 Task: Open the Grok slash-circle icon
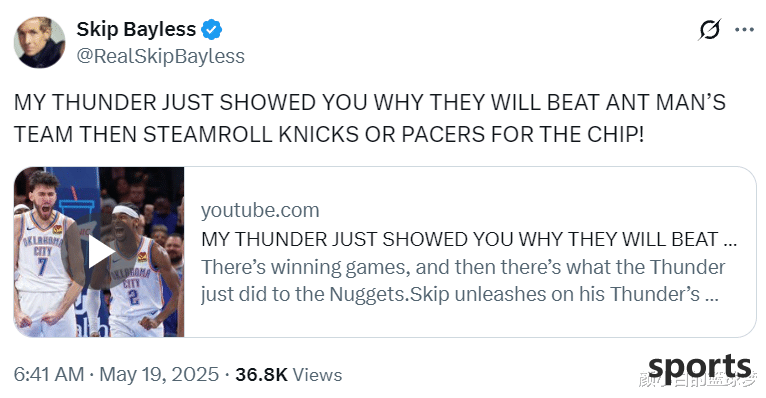click(709, 30)
